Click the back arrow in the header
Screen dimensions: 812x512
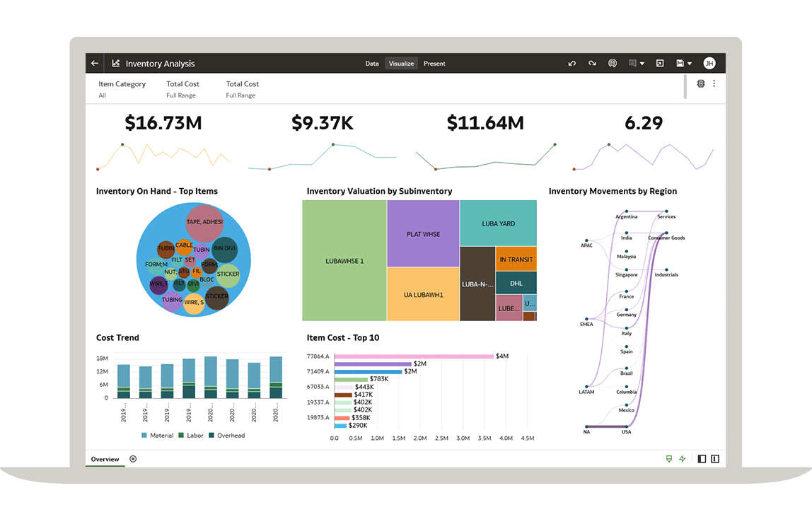95,64
